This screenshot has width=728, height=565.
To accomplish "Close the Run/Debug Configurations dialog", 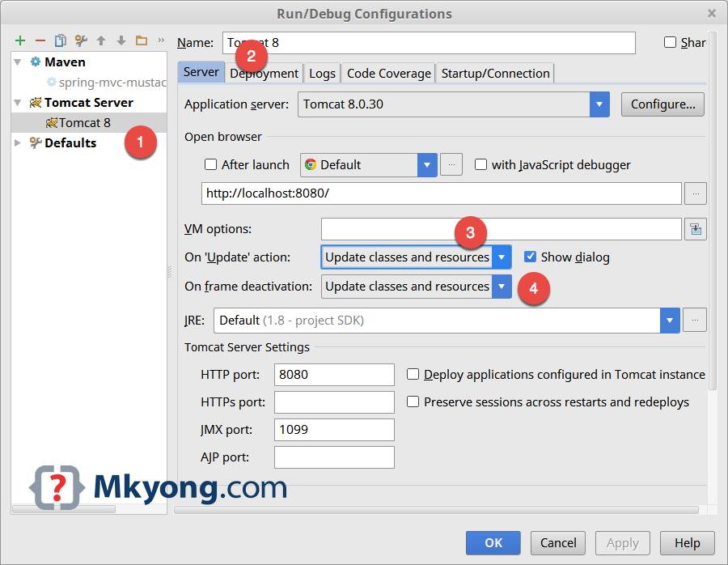I will tap(712, 14).
